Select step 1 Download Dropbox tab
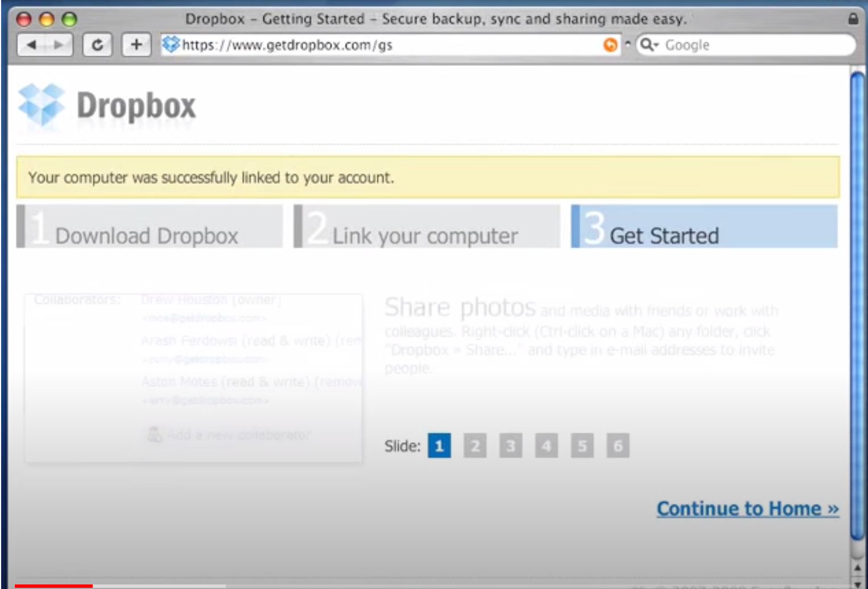This screenshot has height=589, width=868. 150,226
